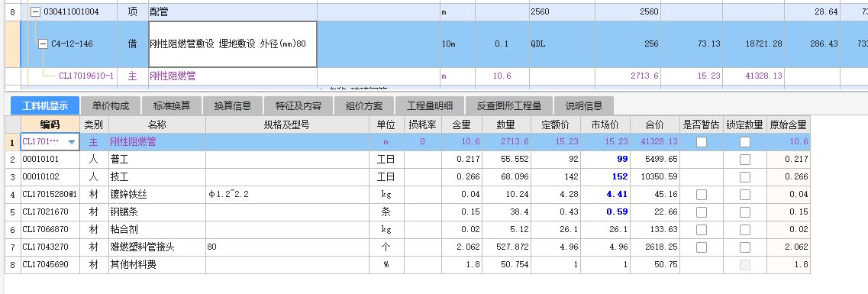Select the 刚性阻燃管敷设 埋地敷设 name field
The image size is (868, 294).
click(x=233, y=44)
